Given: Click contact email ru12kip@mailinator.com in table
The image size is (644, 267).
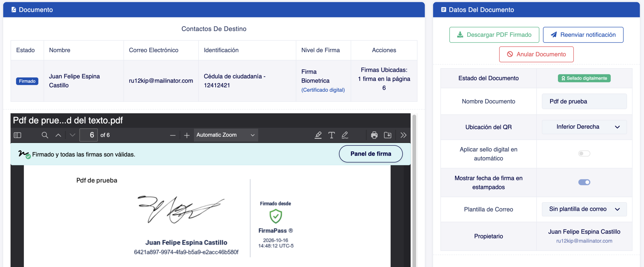Looking at the screenshot, I should [161, 81].
